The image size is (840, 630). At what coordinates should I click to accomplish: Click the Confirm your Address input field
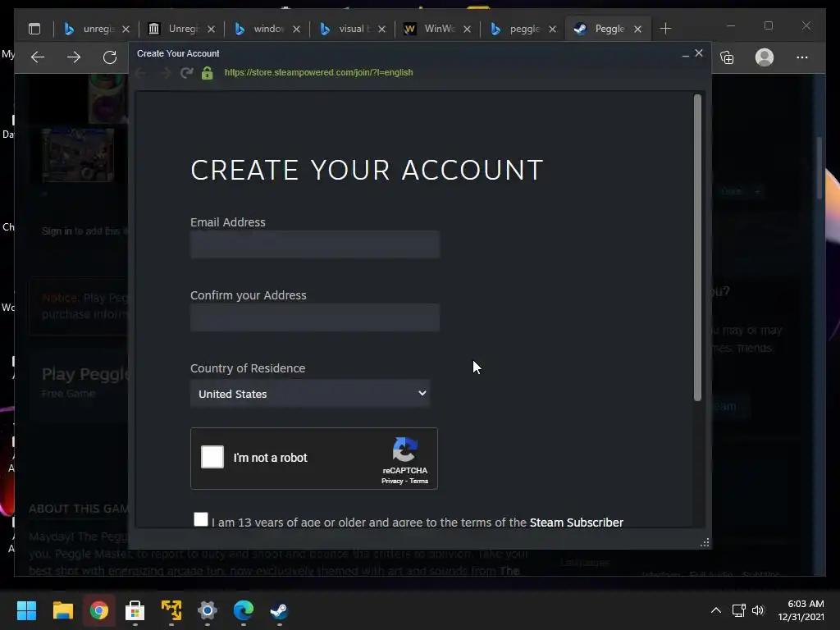315,317
